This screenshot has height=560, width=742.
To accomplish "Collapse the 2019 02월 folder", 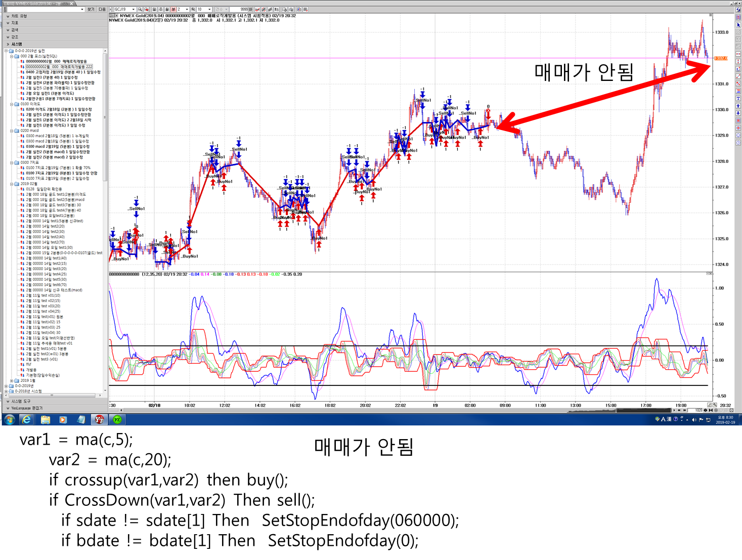I will [12, 184].
